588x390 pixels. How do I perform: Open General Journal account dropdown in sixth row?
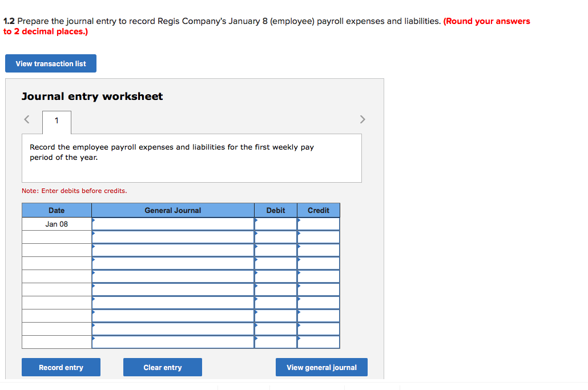coord(173,290)
